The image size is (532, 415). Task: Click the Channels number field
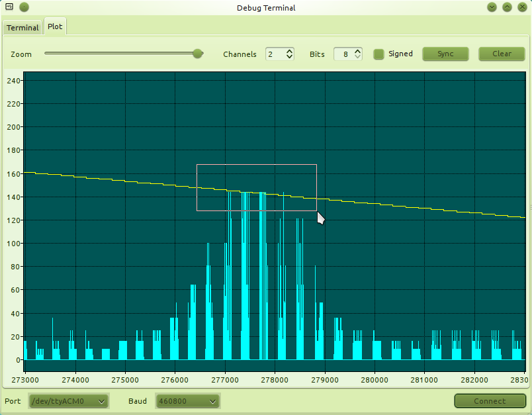pos(275,54)
